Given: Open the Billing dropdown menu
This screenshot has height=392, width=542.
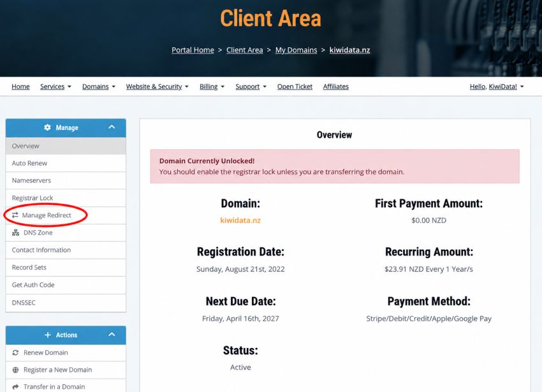Looking at the screenshot, I should click(x=212, y=87).
